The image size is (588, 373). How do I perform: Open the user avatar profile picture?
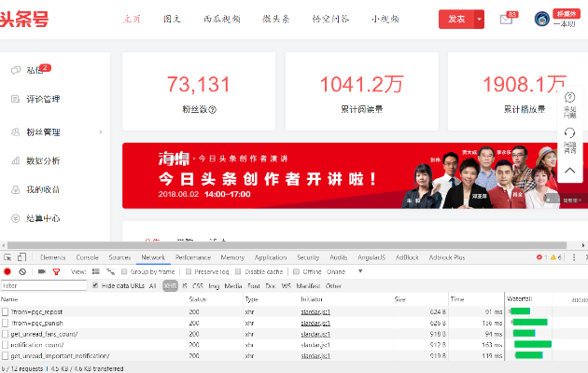click(x=541, y=19)
